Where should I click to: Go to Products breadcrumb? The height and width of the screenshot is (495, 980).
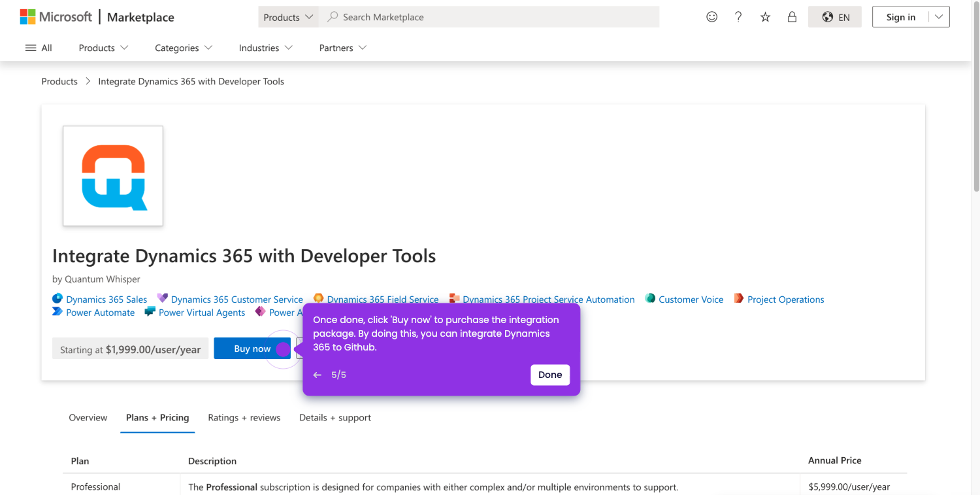click(59, 81)
